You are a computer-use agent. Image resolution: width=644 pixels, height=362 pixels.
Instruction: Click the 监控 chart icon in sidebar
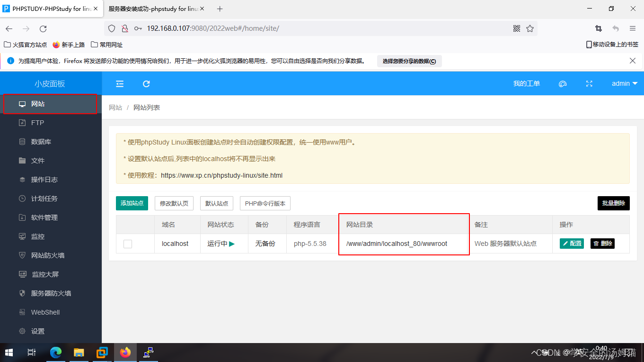click(x=22, y=236)
